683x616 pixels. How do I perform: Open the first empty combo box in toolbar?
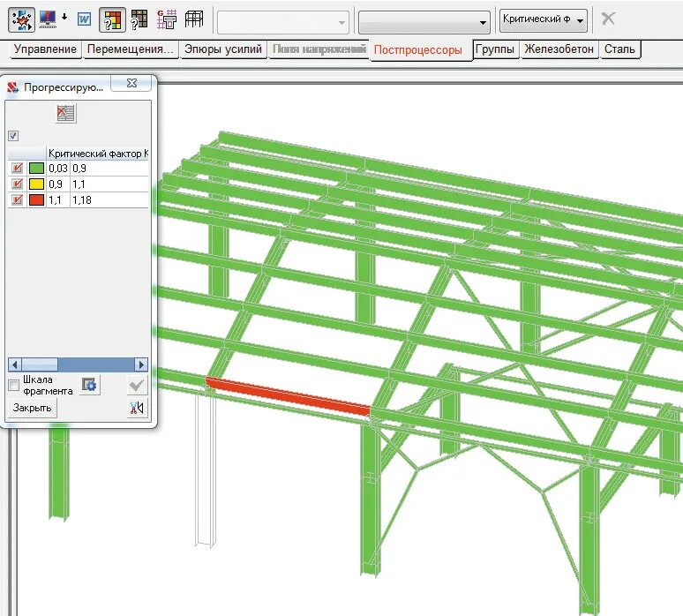point(283,22)
